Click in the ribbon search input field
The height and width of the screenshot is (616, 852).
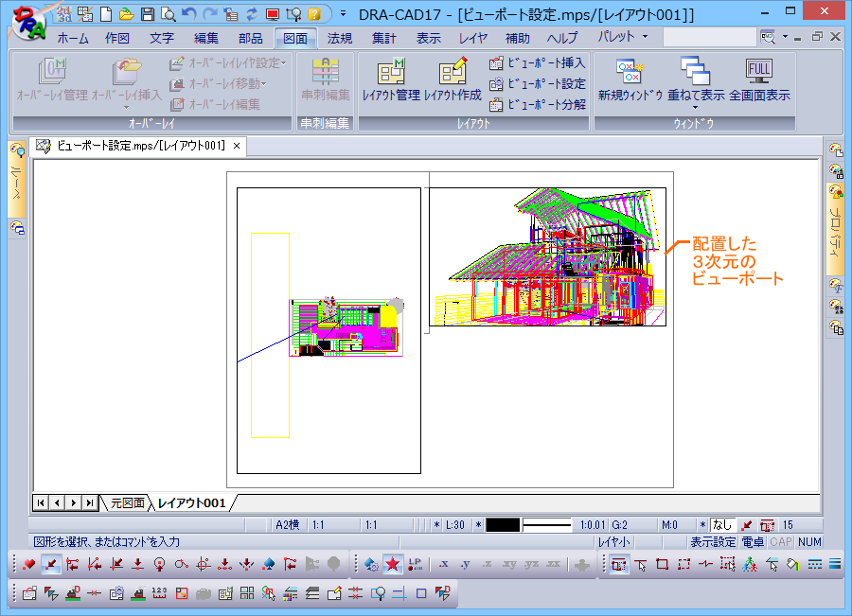(x=710, y=37)
